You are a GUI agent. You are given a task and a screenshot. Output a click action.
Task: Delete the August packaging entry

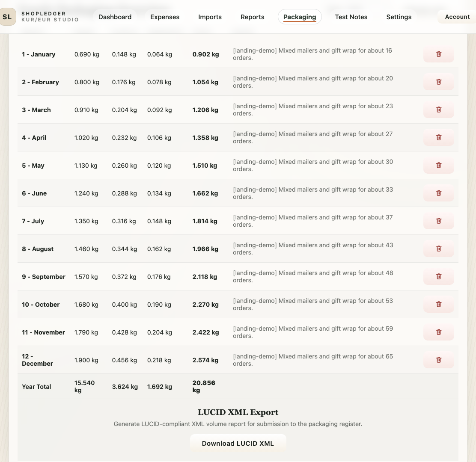(438, 249)
